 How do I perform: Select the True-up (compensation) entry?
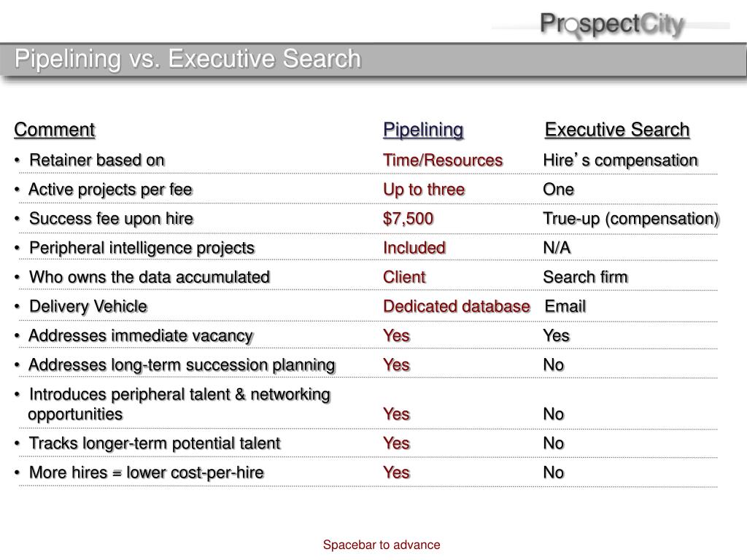631,219
